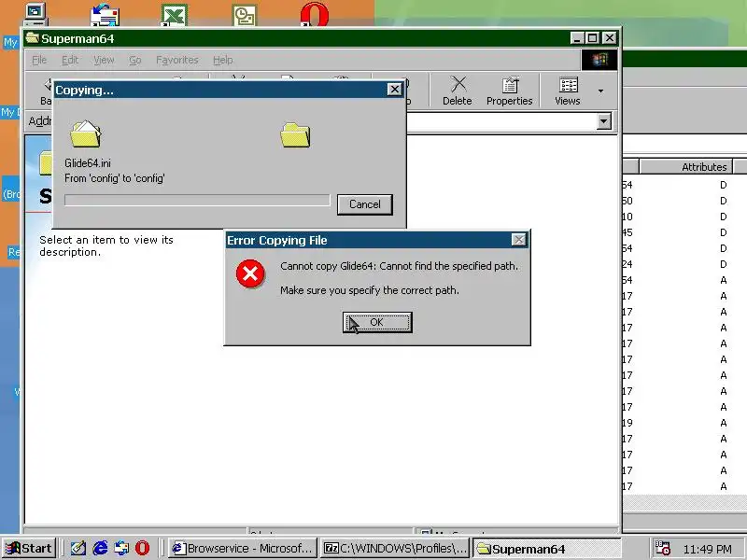
Task: Open the Address bar dropdown
Action: pos(603,121)
